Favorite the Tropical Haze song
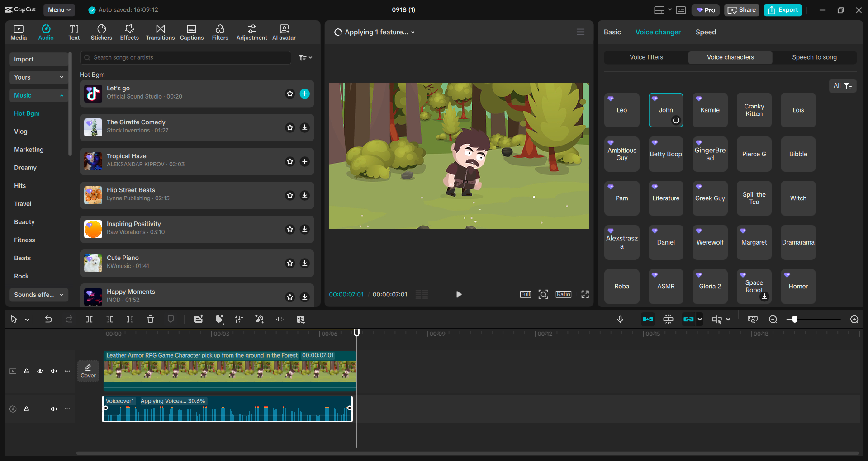The width and height of the screenshot is (868, 461). [290, 162]
